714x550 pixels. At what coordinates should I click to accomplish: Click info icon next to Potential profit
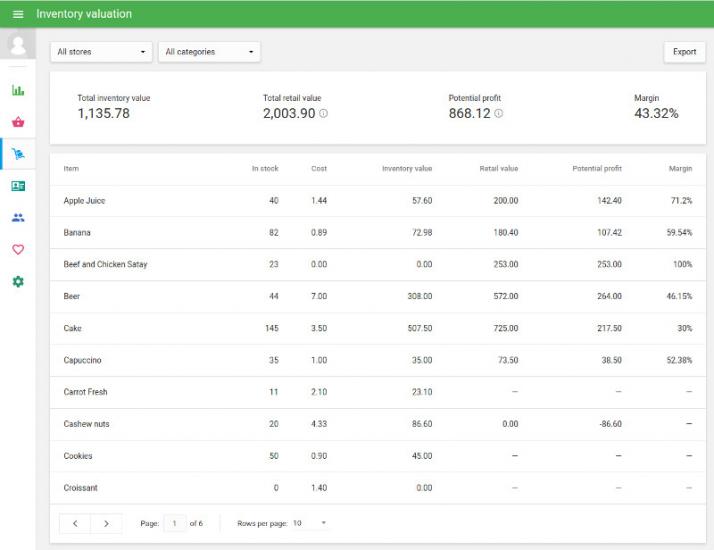(x=499, y=114)
